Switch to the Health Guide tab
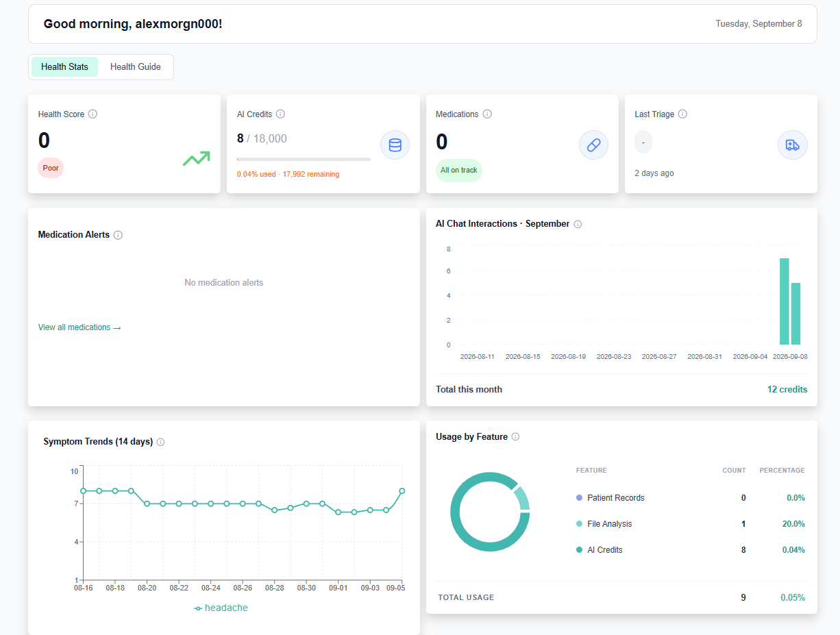The height and width of the screenshot is (635, 840). coord(136,67)
